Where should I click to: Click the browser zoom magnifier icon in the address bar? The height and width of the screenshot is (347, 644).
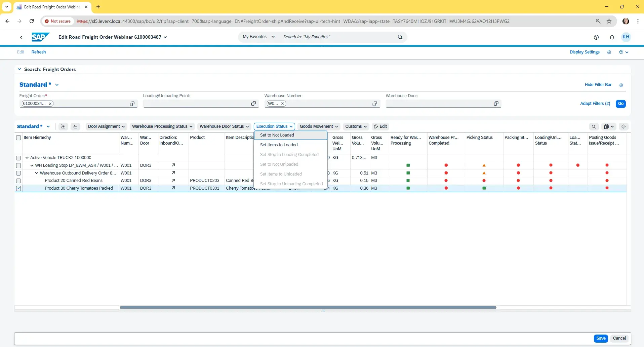tap(598, 21)
